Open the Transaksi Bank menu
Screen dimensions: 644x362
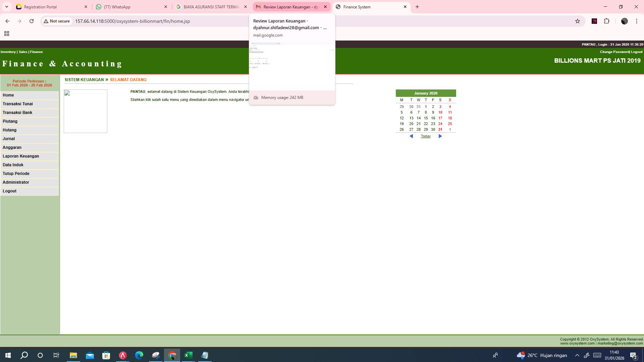click(17, 112)
